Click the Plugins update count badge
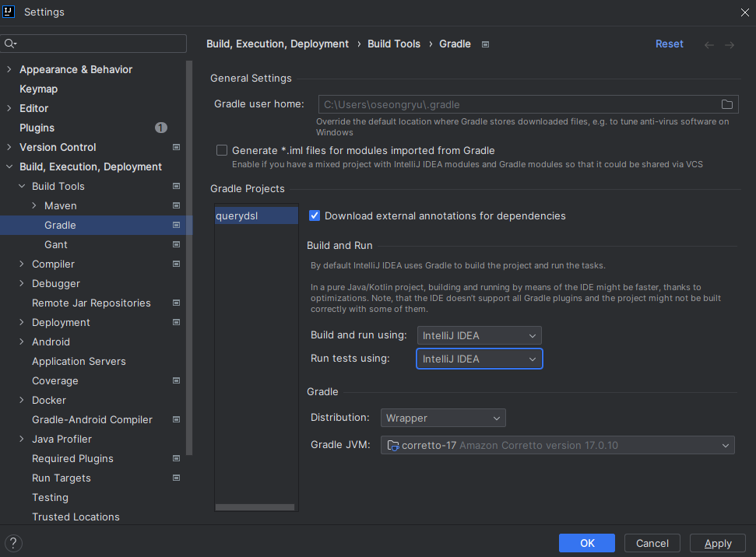Screen dimensions: 756x557 click(x=161, y=128)
